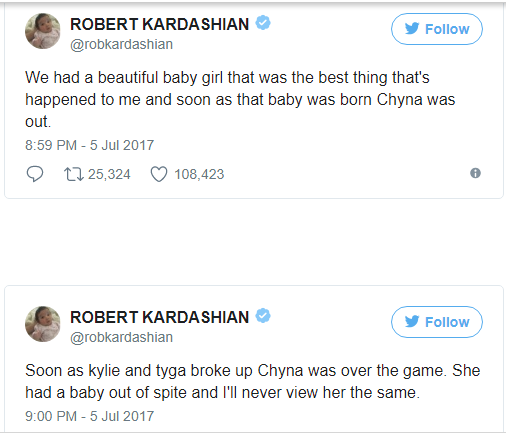This screenshot has height=433, width=506.
Task: Open the 9:00 PM - 5 Jul 2017 timestamp
Action: click(x=89, y=416)
